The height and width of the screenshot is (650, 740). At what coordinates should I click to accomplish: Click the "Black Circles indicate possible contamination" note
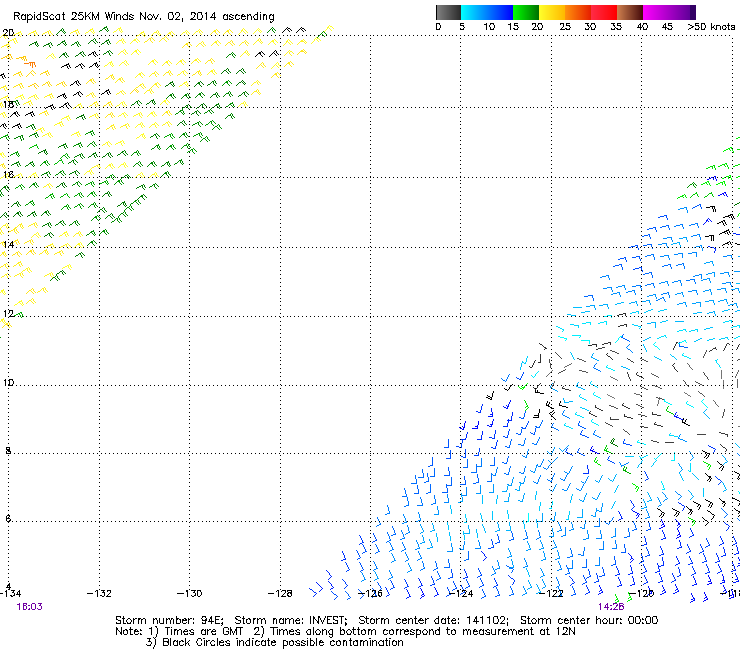coord(283,642)
